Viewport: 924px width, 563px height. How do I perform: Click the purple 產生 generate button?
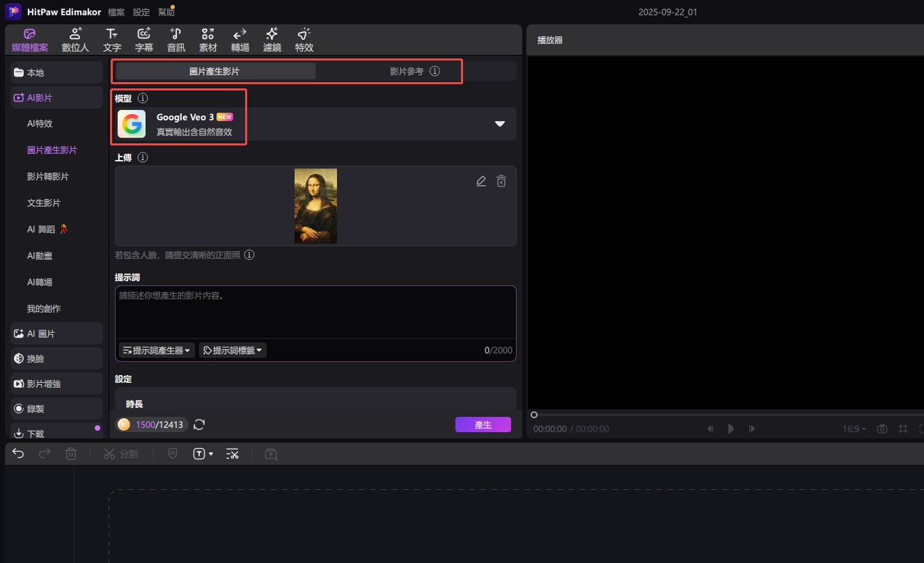pos(483,425)
